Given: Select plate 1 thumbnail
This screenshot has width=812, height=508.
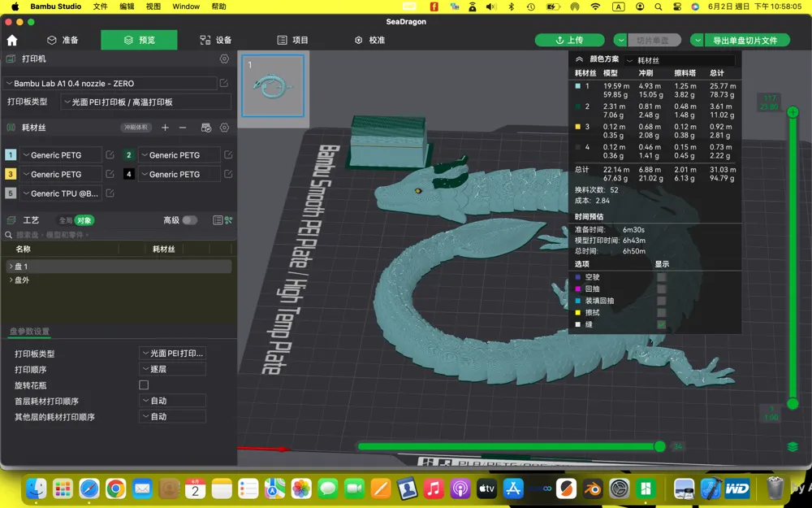Looking at the screenshot, I should pos(273,86).
